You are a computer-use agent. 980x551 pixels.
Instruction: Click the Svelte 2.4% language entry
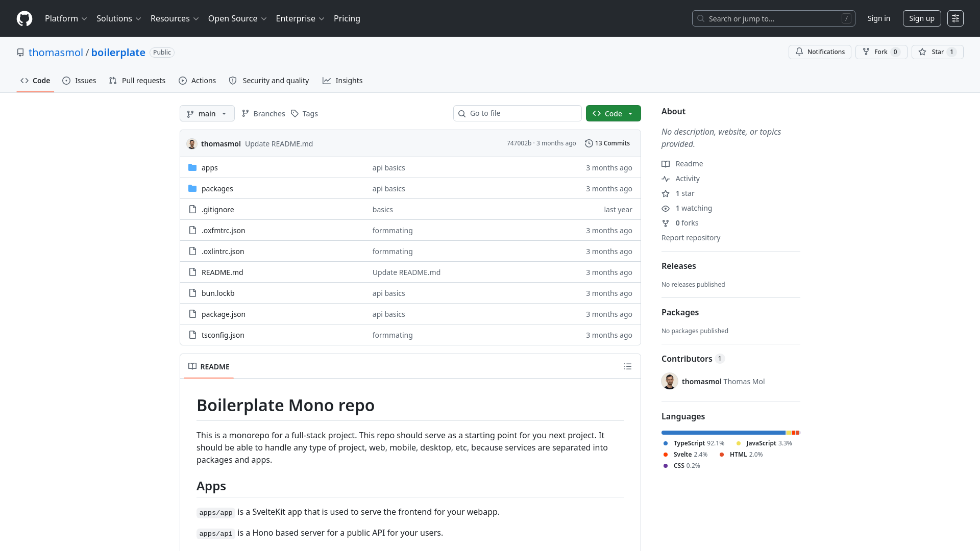click(684, 455)
